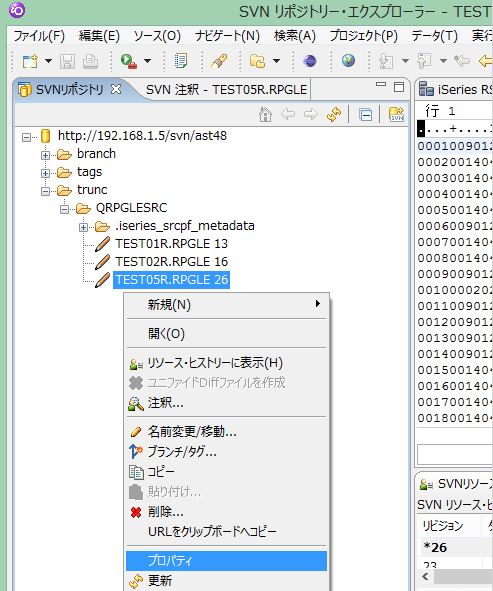This screenshot has height=591, width=493.
Task: Choose 削除... from context menu
Action: pos(227,512)
